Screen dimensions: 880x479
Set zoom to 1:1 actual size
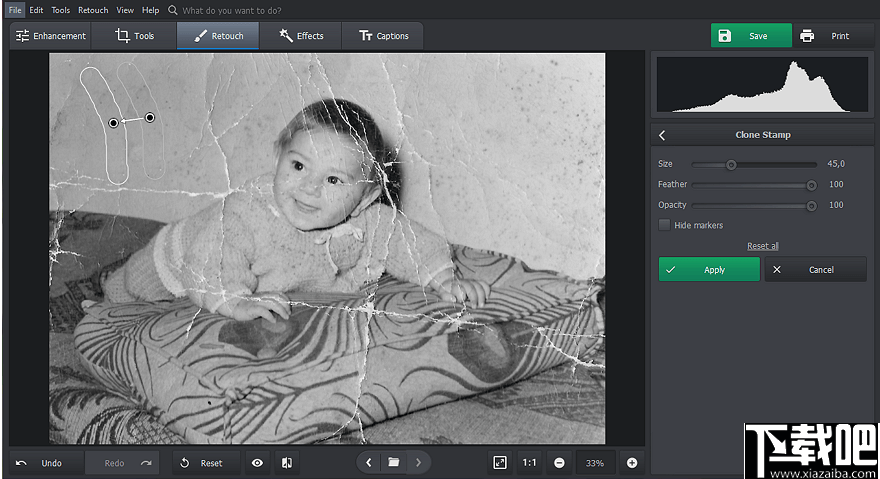pyautogui.click(x=529, y=463)
